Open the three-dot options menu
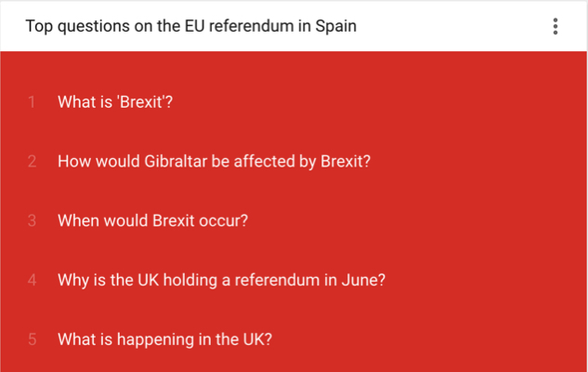588x372 pixels. click(555, 26)
